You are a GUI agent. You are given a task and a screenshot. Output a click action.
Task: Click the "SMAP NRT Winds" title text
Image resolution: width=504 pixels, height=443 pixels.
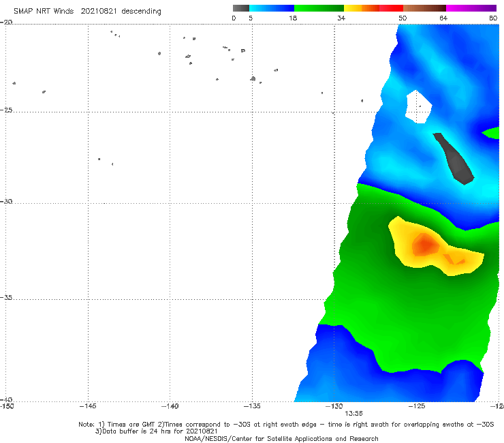pos(44,12)
